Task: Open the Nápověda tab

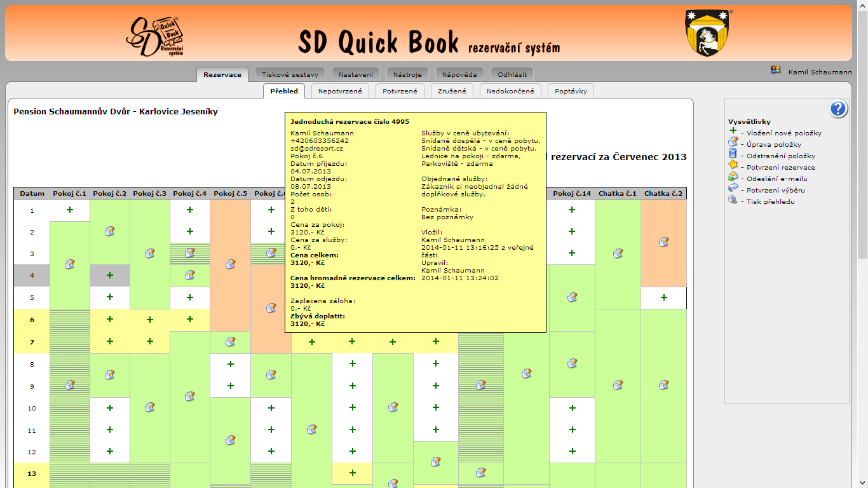Action: [x=459, y=75]
